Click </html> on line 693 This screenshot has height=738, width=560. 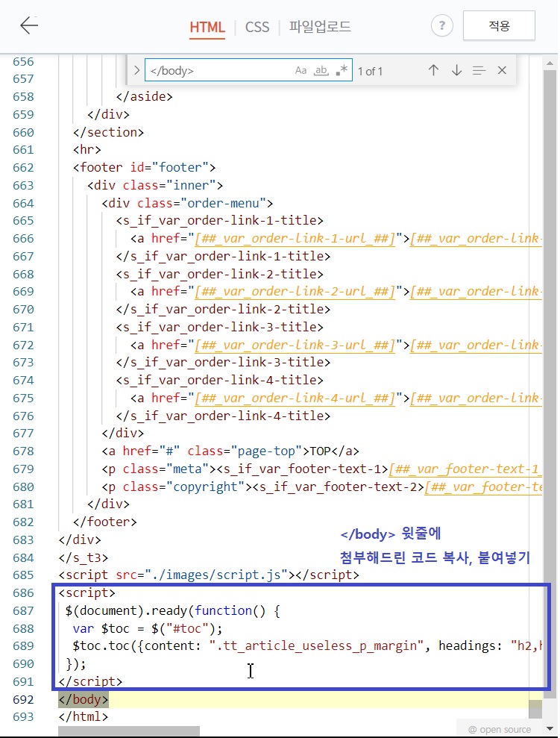(84, 717)
